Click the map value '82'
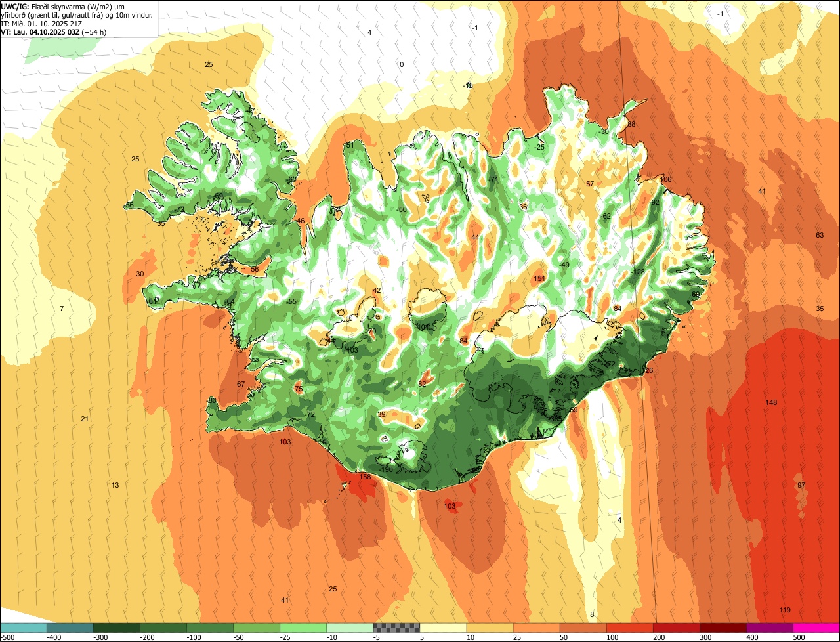The image size is (840, 642). tap(422, 384)
